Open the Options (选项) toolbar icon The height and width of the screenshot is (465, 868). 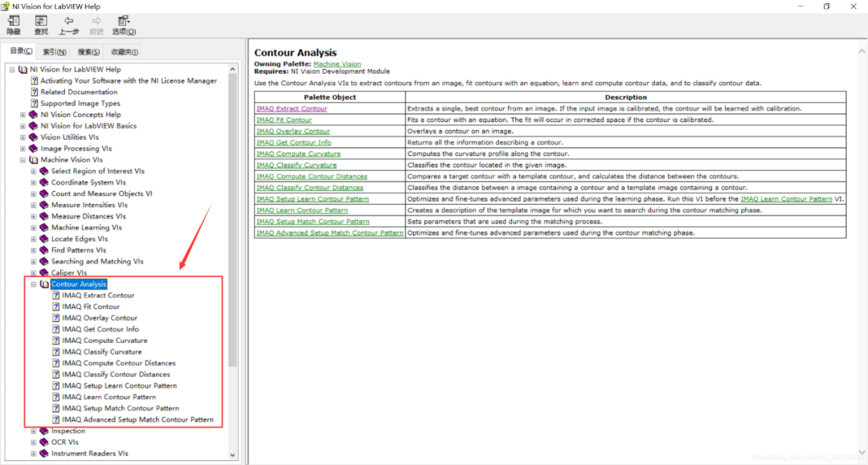[124, 21]
